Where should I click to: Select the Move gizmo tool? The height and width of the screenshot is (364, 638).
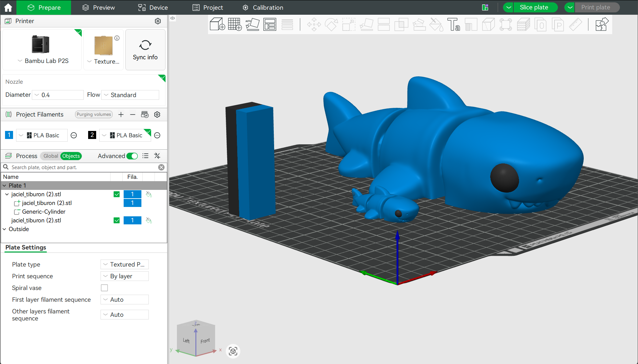point(314,24)
